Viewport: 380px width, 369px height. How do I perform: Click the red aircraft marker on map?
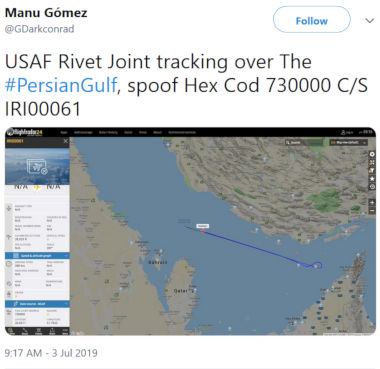tap(202, 230)
